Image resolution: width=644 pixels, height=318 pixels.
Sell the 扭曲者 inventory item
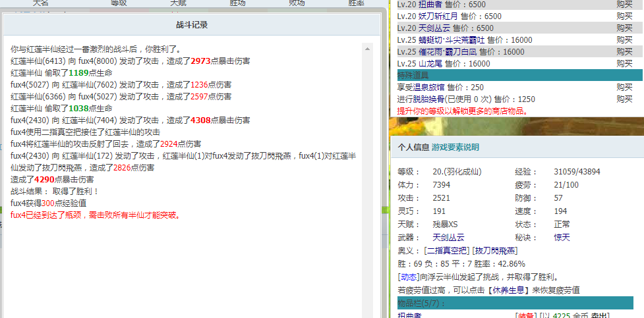point(600,315)
